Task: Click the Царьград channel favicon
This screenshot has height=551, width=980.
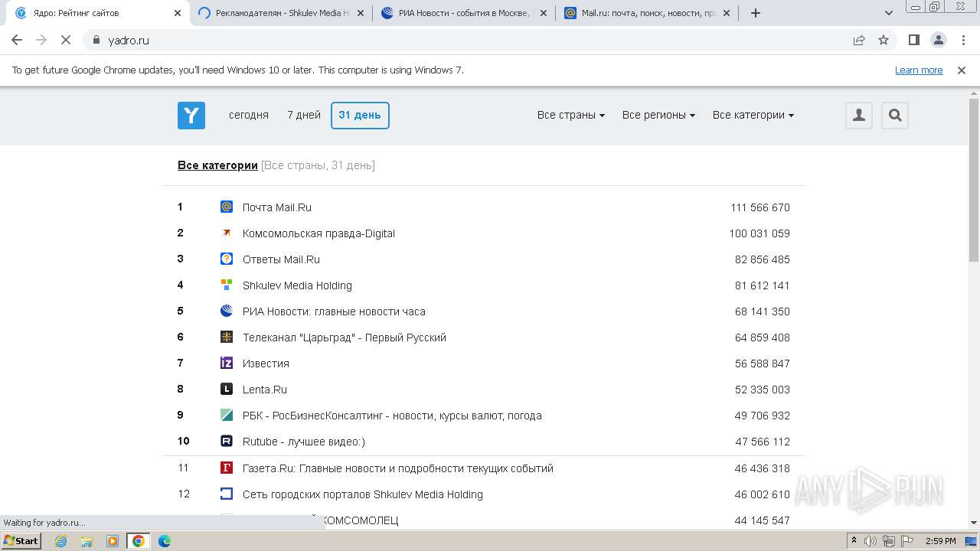Action: click(x=227, y=337)
